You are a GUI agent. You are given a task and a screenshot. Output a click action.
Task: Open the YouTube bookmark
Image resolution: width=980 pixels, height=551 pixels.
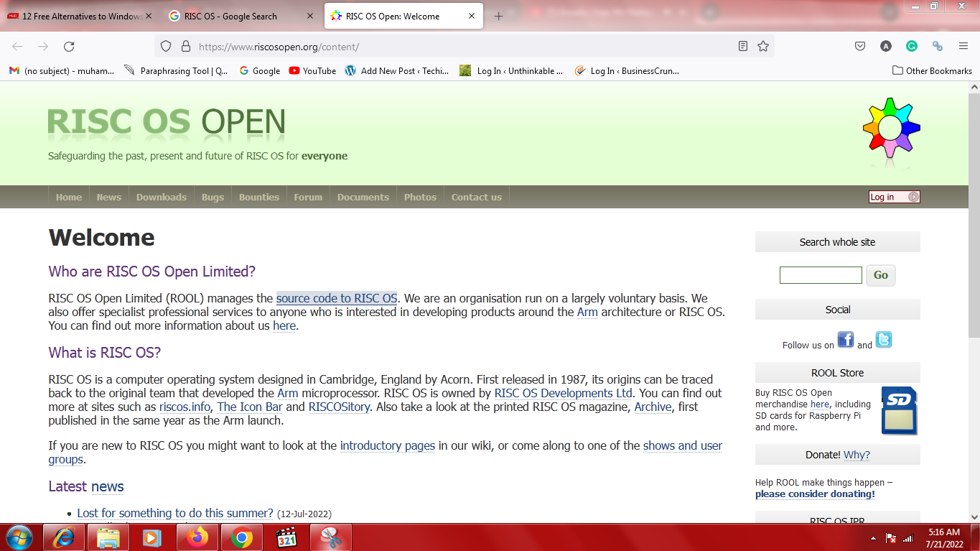(x=312, y=70)
